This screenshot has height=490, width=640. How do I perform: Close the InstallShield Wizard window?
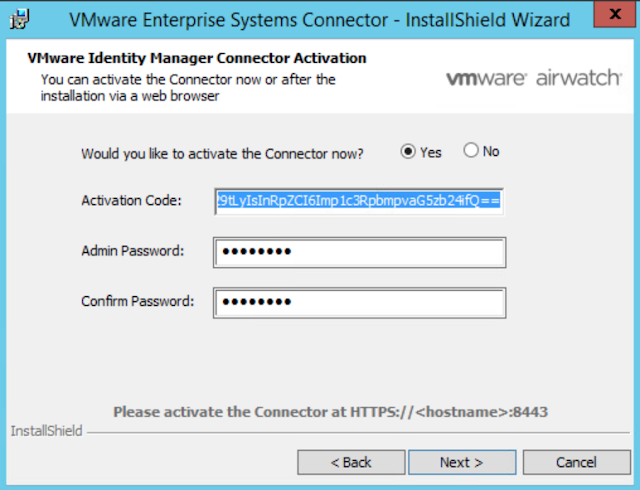pos(615,15)
